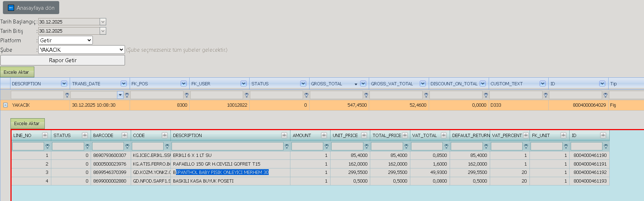644x201 pixels.
Task: Open the TRANS_DATE filter dropdown arrow
Action: pos(120,95)
